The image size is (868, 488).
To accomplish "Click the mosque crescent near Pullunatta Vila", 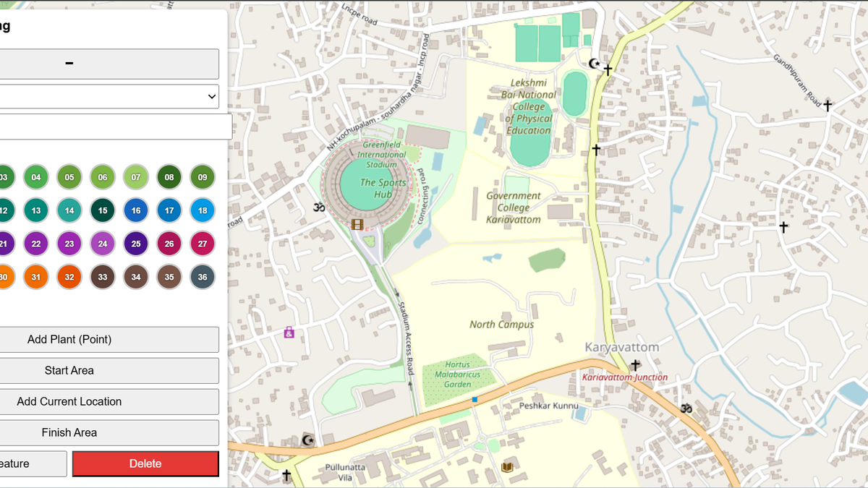I will (308, 440).
